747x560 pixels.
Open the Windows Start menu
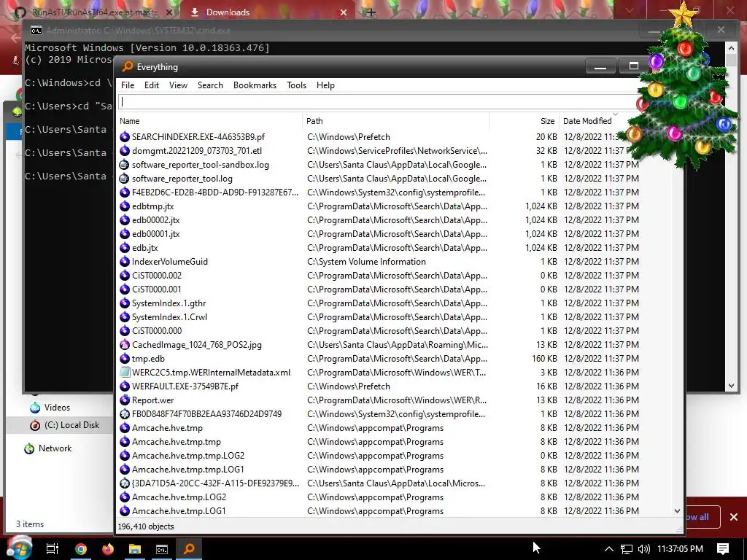(x=19, y=548)
